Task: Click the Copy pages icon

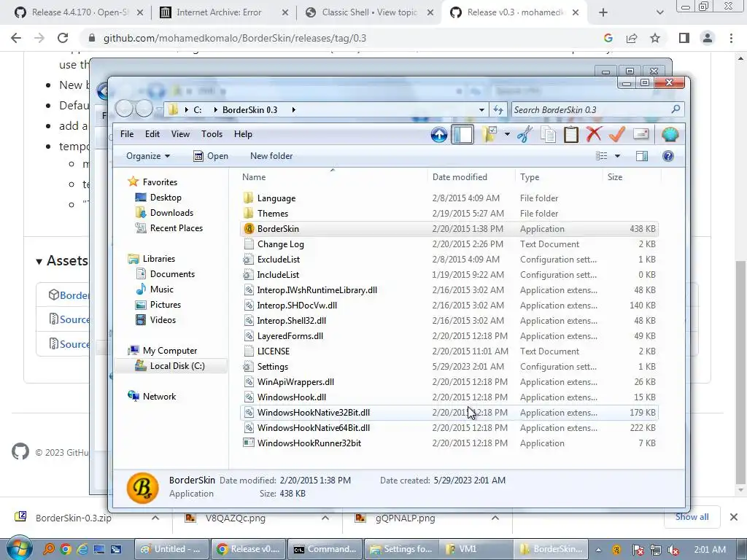Action: pyautogui.click(x=548, y=135)
